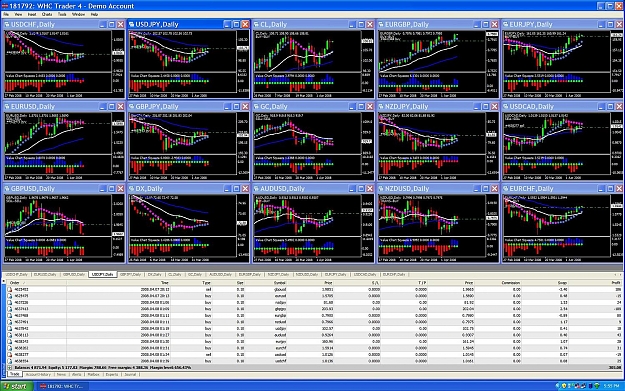Click the 5:55 PM system tray clock
This screenshot has height=391, width=625.
611,386
